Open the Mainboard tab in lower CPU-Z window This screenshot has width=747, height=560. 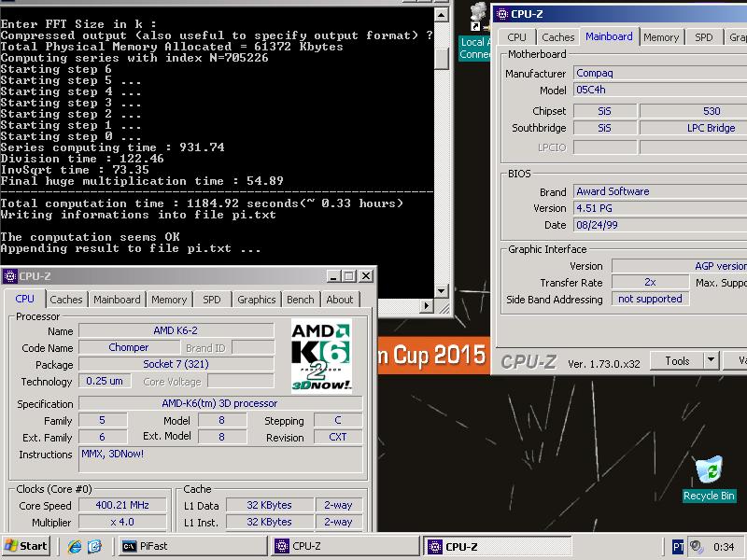(x=117, y=300)
